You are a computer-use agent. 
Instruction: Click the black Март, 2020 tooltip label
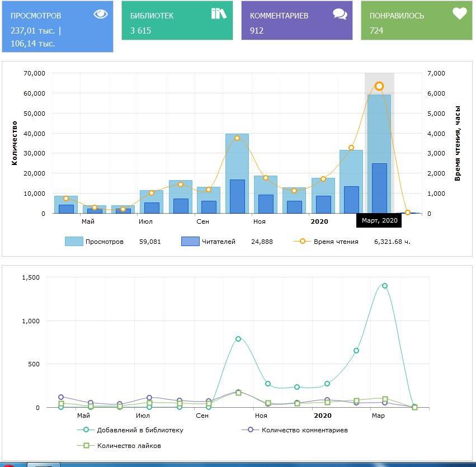379,220
